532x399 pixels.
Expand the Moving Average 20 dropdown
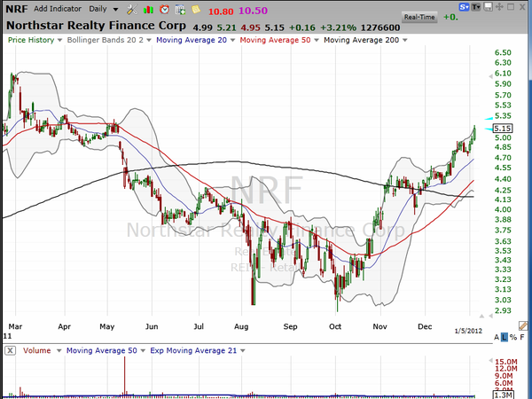point(232,41)
